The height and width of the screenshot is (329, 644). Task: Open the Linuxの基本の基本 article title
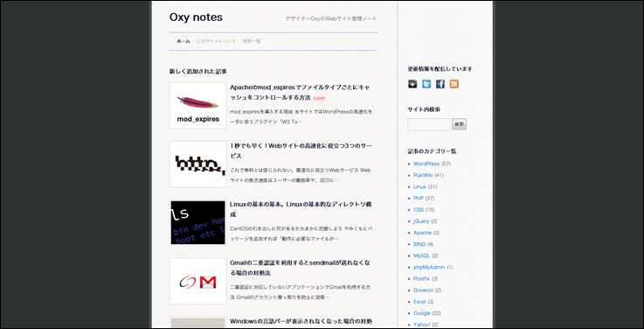pos(301,209)
